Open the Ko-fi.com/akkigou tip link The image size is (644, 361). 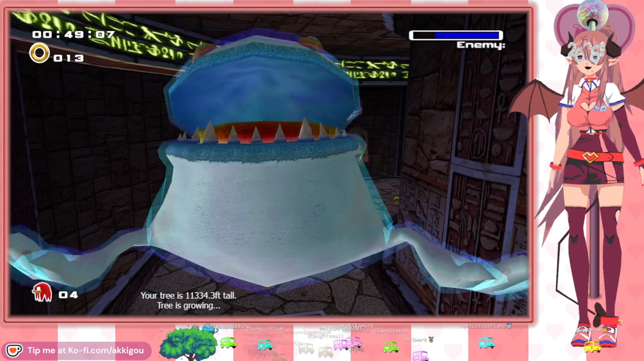(x=86, y=350)
